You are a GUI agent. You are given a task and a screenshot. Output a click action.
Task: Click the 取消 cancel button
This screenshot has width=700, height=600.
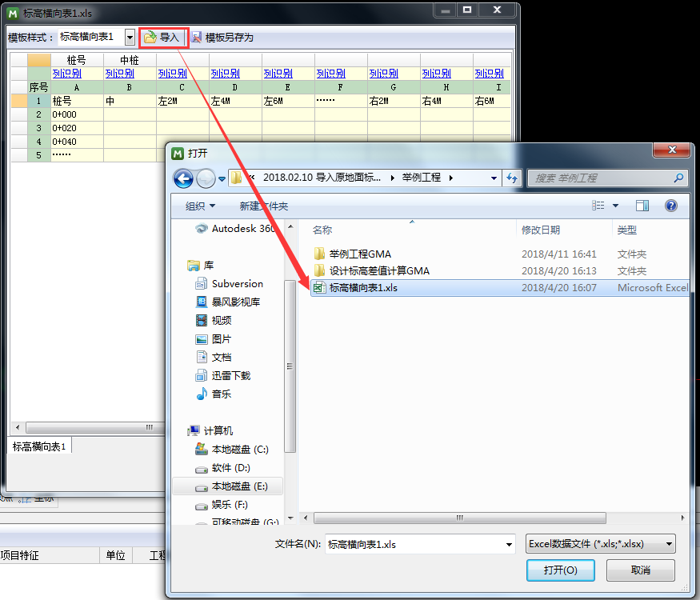tap(640, 570)
